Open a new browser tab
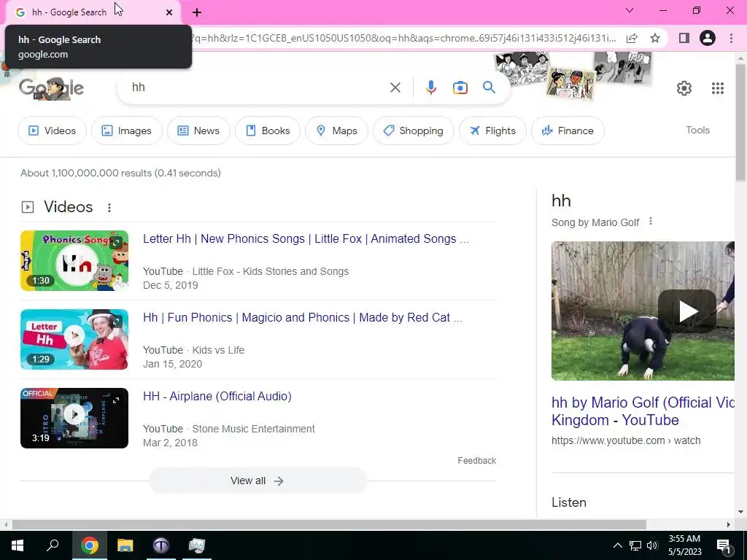747x560 pixels. 197,12
